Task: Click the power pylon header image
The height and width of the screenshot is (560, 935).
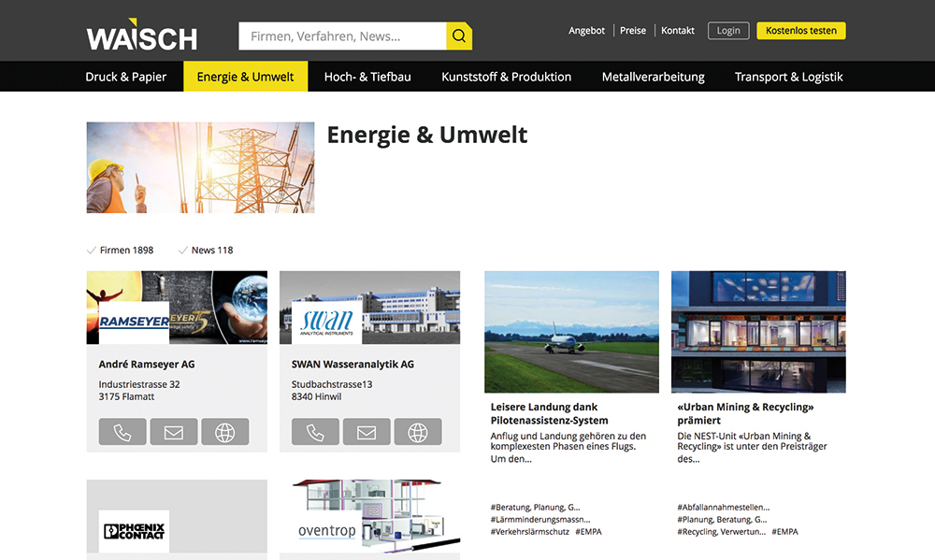Action: coord(200,167)
